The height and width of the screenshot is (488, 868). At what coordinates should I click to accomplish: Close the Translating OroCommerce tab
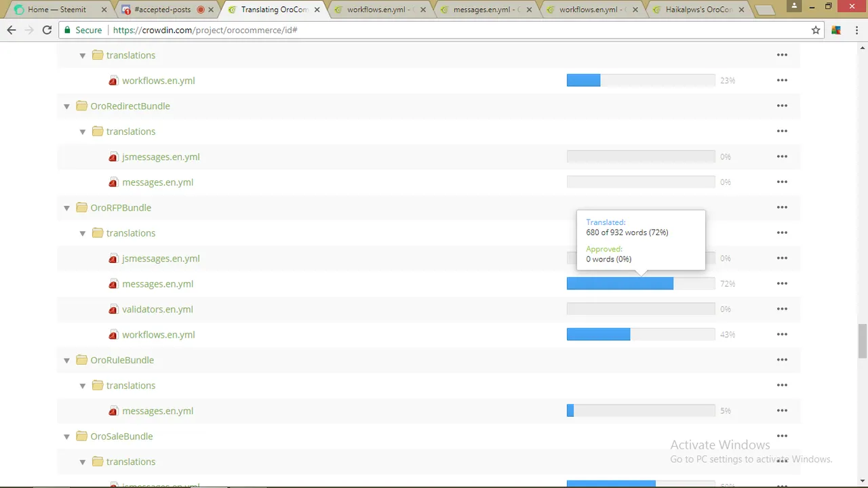(x=317, y=10)
